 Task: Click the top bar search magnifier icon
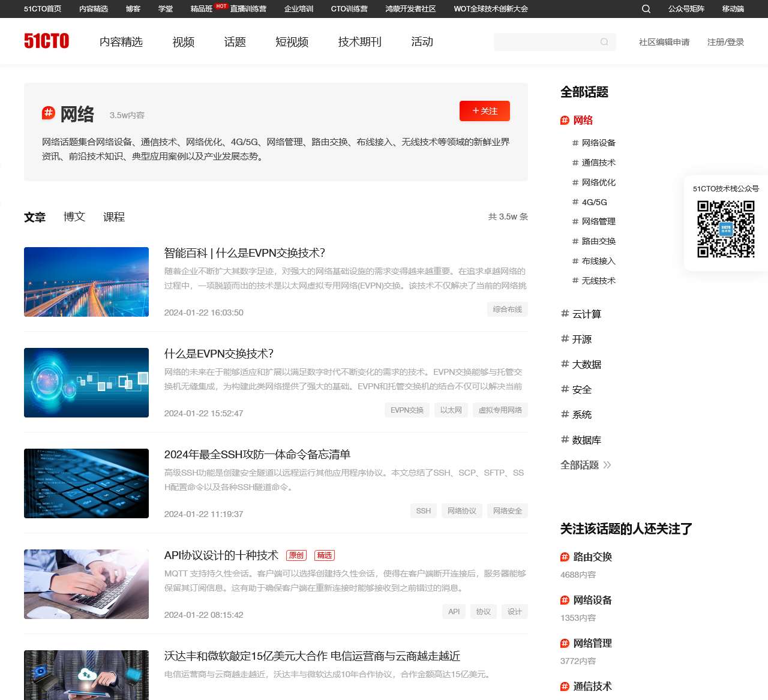click(x=646, y=9)
